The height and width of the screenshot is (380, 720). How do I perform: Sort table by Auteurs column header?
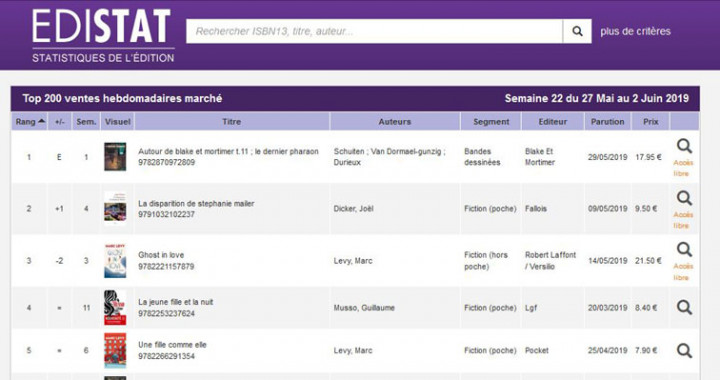[x=395, y=122]
